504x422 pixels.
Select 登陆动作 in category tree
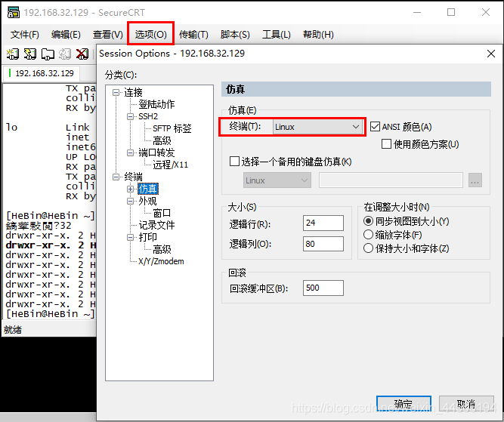tap(156, 104)
